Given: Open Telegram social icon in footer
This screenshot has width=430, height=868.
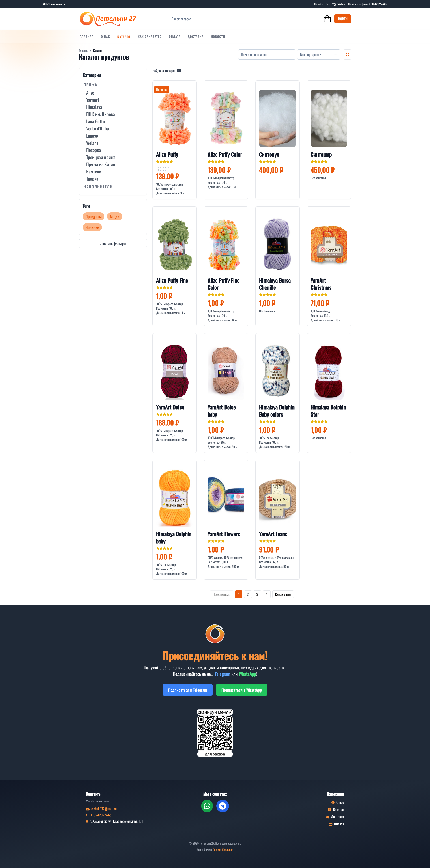Looking at the screenshot, I should 223,806.
